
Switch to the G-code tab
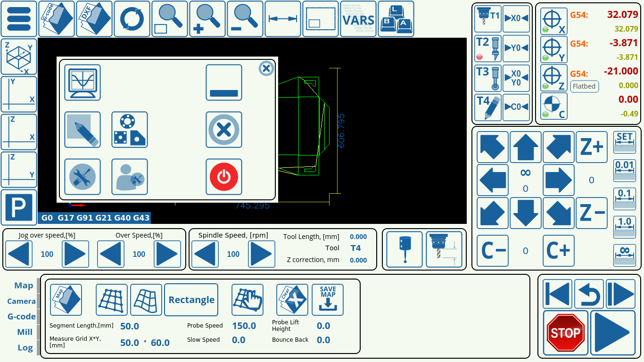coord(22,317)
